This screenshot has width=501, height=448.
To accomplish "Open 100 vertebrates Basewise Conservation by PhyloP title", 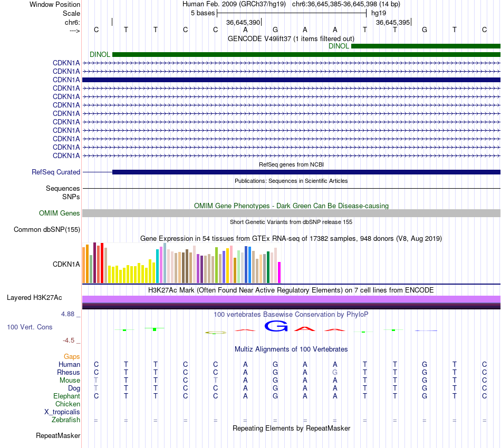I will point(291,315).
